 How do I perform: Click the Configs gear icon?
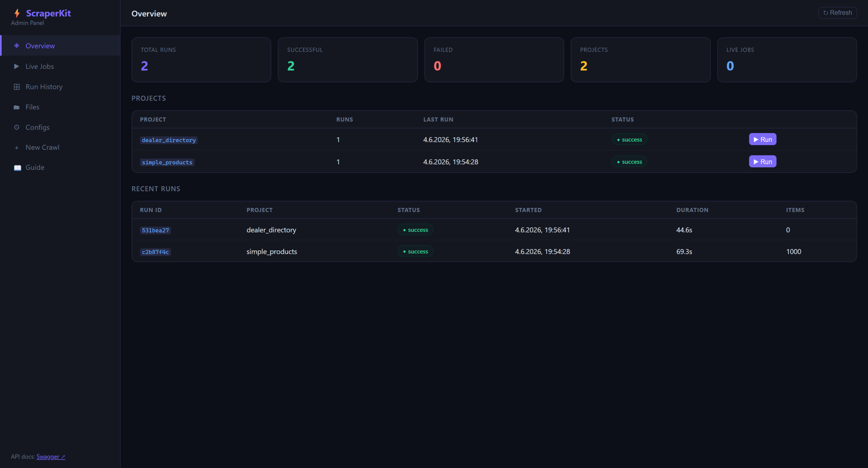click(17, 127)
